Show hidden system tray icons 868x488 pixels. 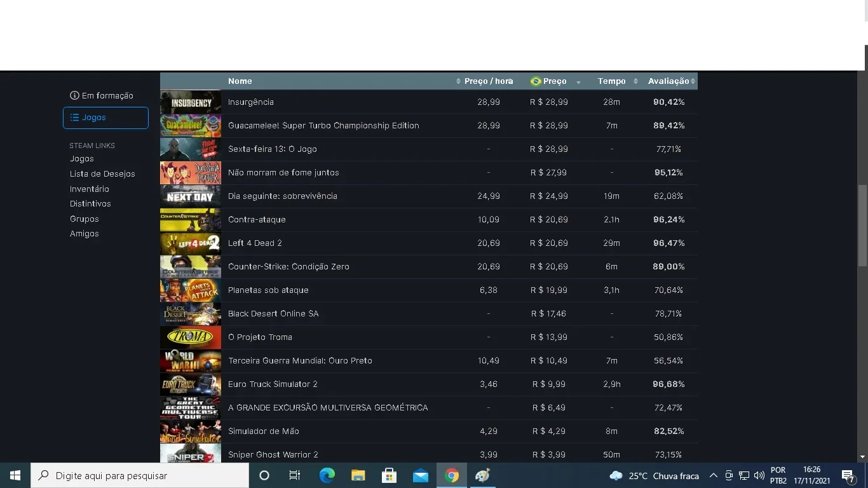click(713, 475)
